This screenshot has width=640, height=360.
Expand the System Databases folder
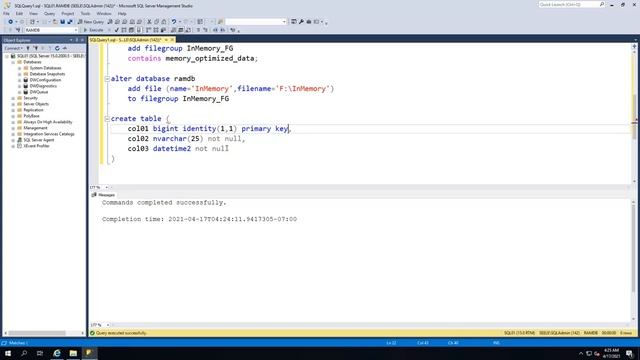19,68
